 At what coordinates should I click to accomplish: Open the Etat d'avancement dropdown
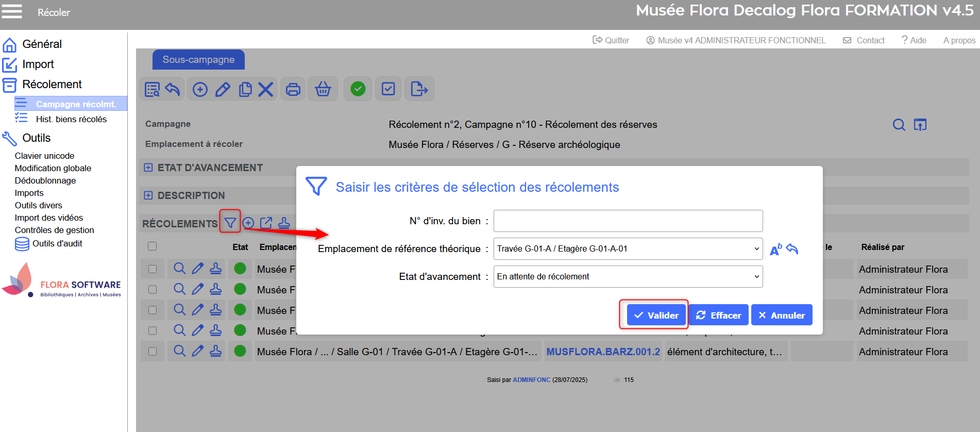tap(628, 276)
